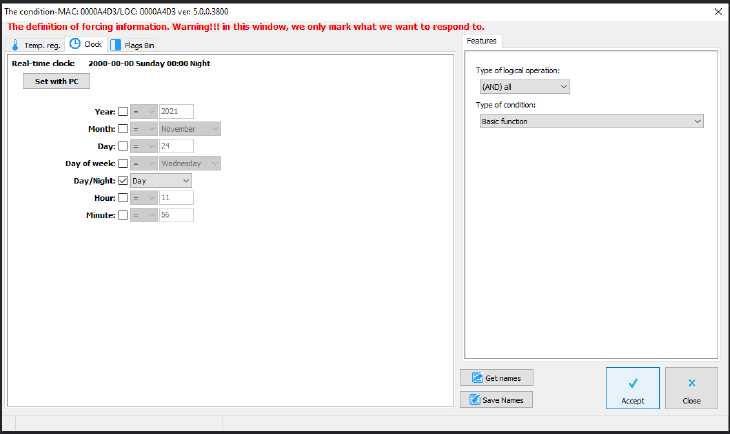The height and width of the screenshot is (434, 730).
Task: Open the Type of logical operation dropdown
Action: pos(525,87)
